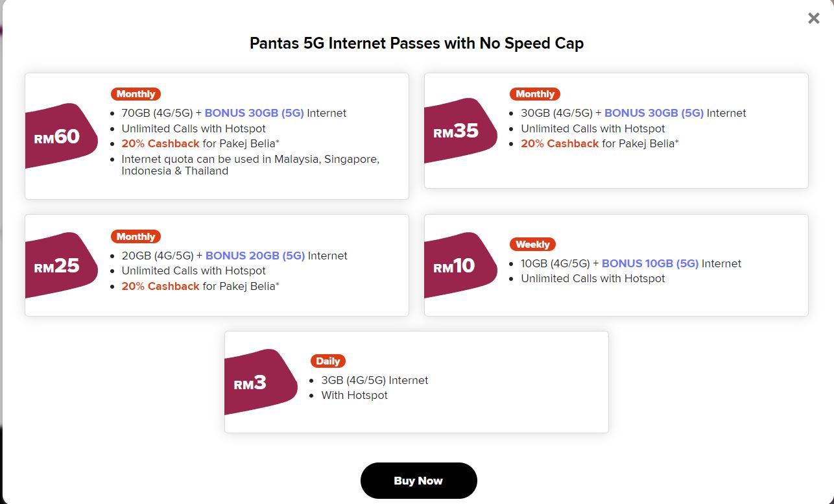Click BONUS 30GB (5G) in RM35 pass

coord(654,113)
